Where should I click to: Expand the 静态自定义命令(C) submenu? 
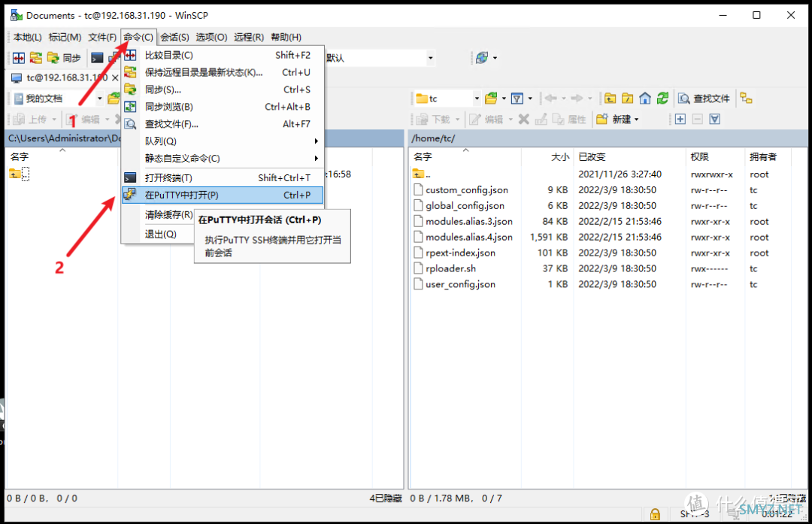pyautogui.click(x=223, y=158)
